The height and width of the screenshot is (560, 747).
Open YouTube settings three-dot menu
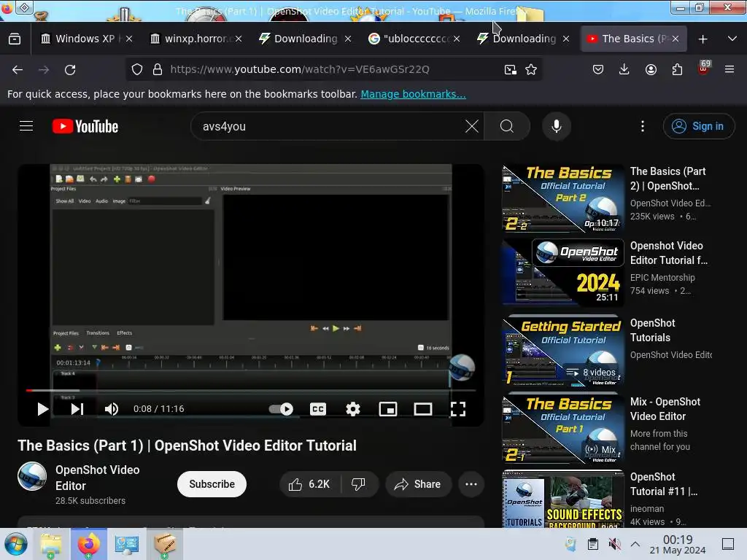643,126
